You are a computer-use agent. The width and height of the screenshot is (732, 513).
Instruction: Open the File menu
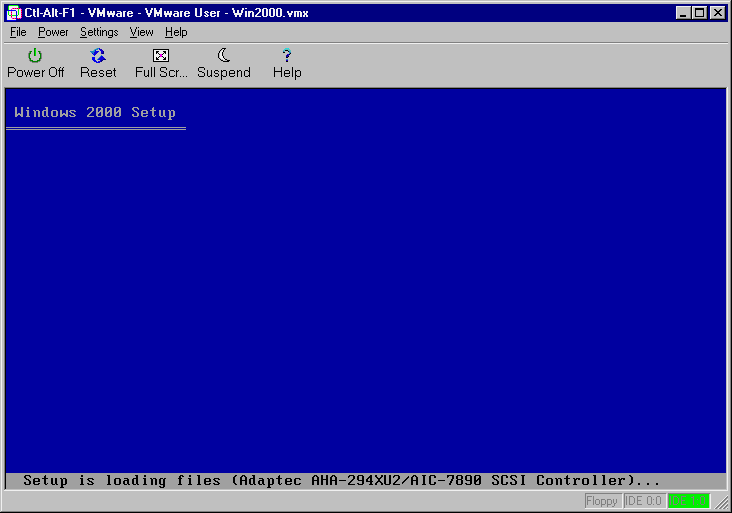[18, 32]
